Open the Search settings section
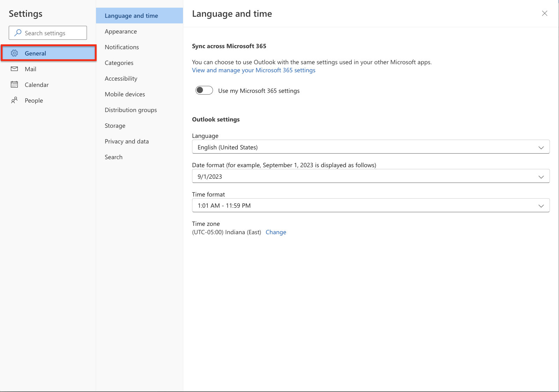Image resolution: width=559 pixels, height=392 pixels. click(x=139, y=157)
